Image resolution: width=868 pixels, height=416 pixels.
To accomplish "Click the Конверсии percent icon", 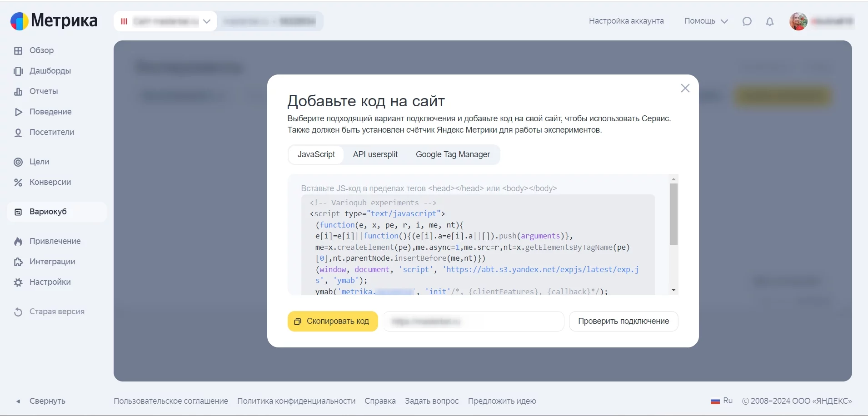I will pos(18,182).
